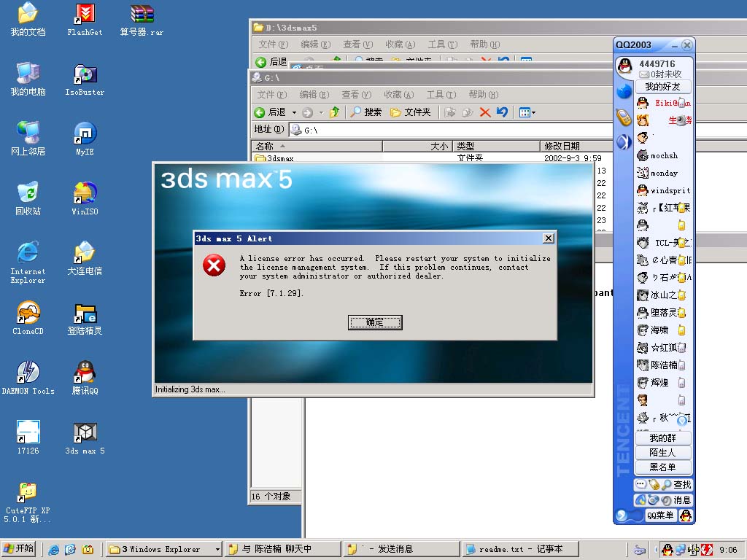The image size is (747, 560).
Task: Open 编辑 menu in the G:\ window
Action: [314, 94]
